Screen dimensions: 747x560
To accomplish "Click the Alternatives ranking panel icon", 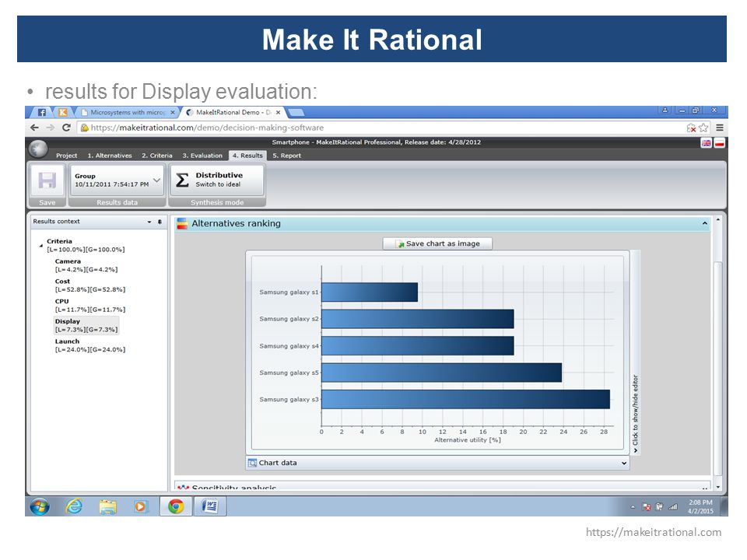I will (x=182, y=223).
